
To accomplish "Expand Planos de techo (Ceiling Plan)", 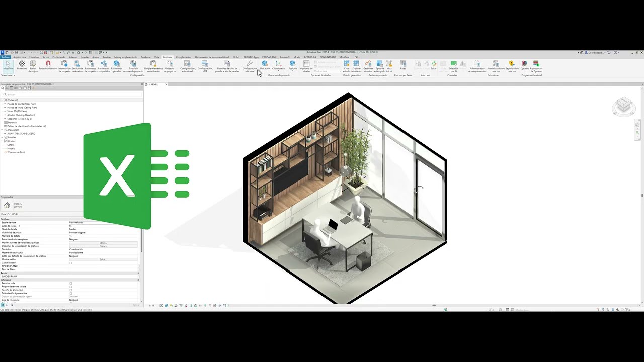I will tap(5, 108).
